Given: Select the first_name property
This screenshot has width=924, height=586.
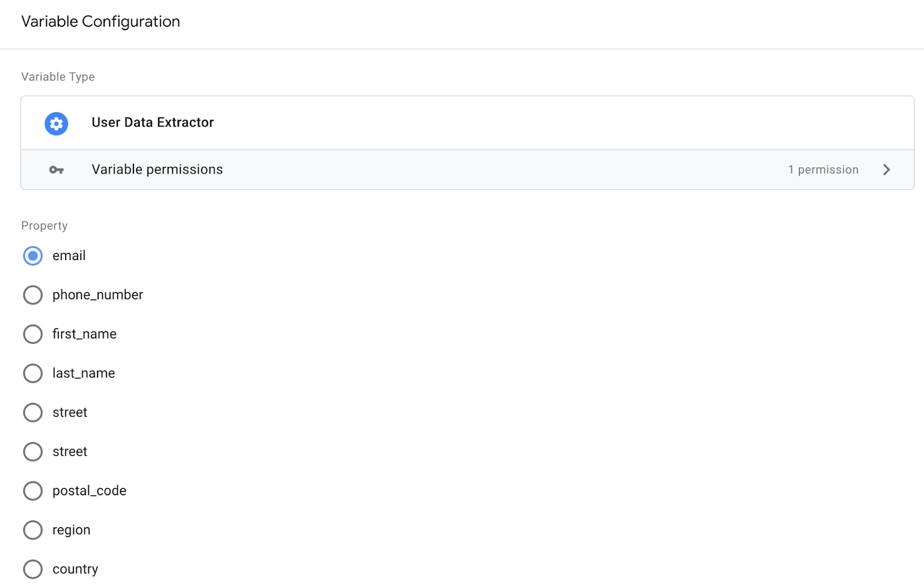Looking at the screenshot, I should [33, 334].
